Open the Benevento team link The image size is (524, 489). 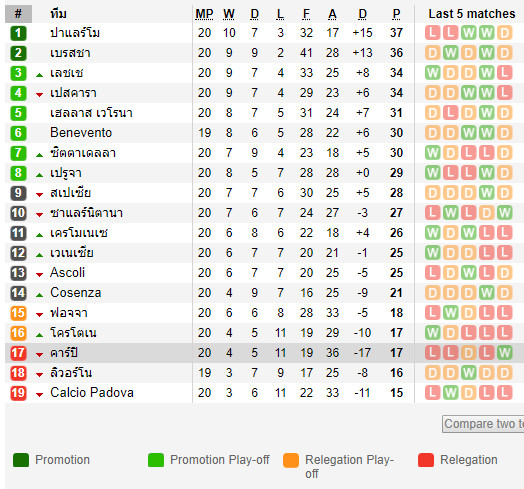click(x=81, y=133)
